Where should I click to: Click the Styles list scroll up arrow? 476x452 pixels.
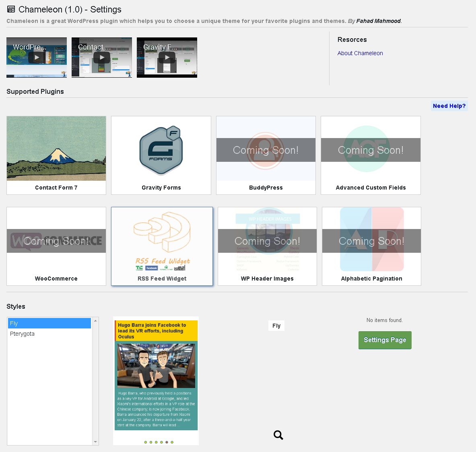tap(96, 321)
